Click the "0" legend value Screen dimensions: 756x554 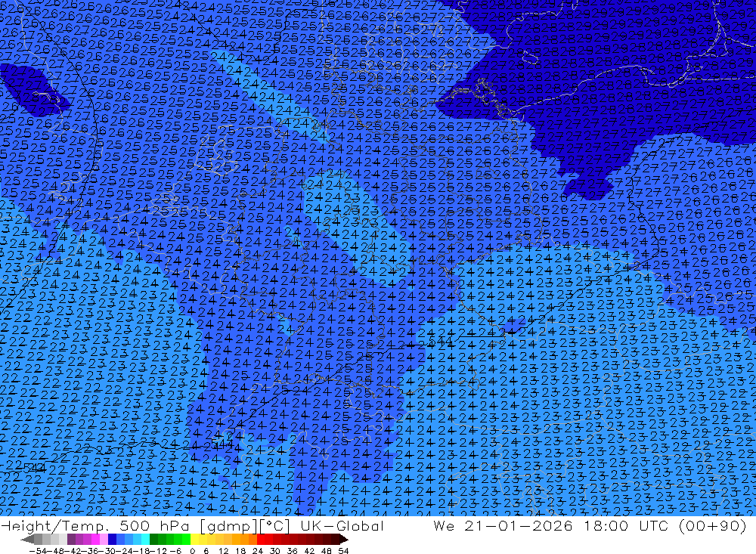(x=192, y=551)
